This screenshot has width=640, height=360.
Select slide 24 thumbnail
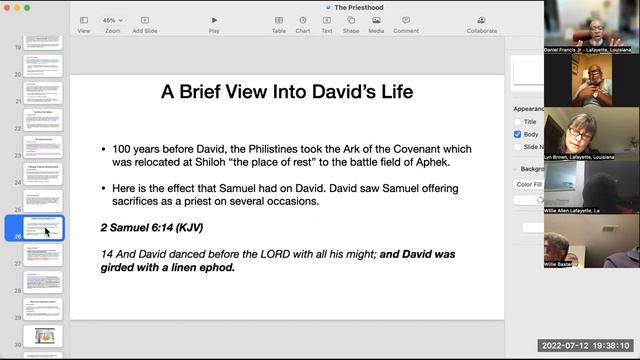point(43,174)
